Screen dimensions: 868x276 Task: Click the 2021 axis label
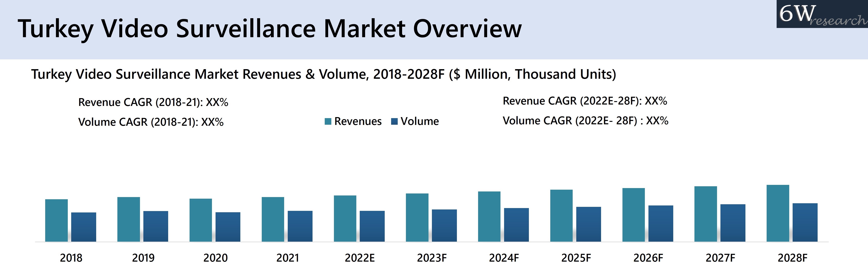[x=287, y=258]
